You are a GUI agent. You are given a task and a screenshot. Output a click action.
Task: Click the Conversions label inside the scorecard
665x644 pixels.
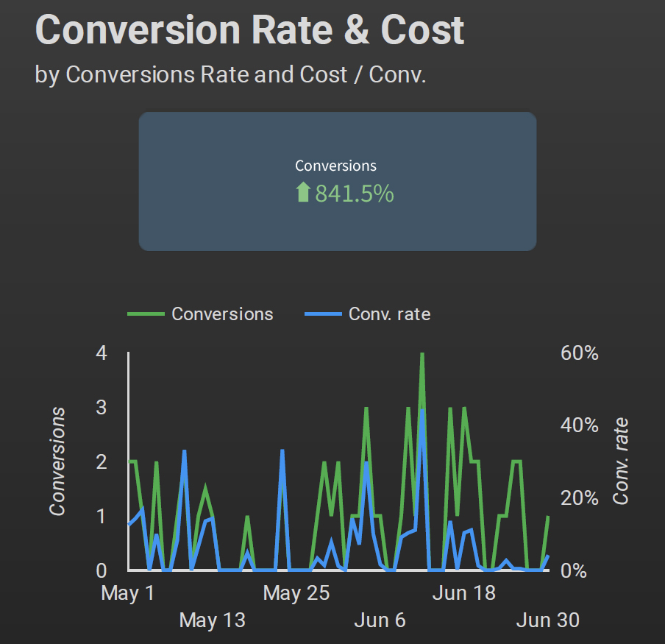[335, 166]
